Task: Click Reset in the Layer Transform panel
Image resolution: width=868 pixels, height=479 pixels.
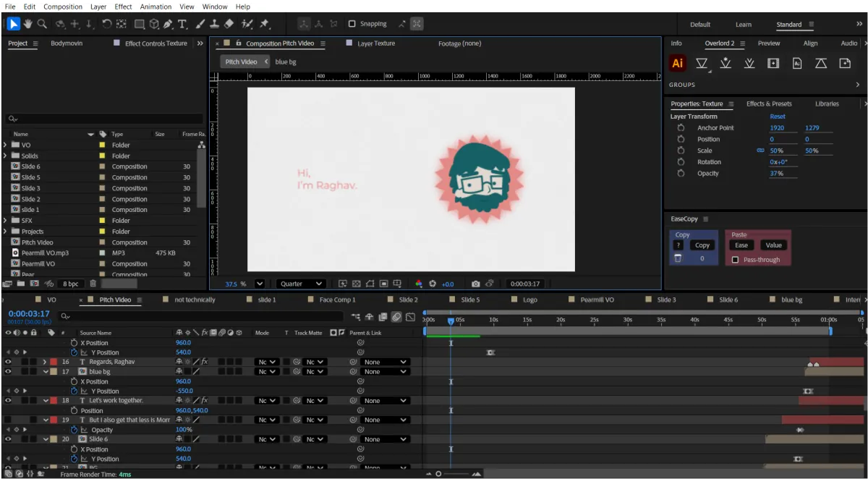Action: tap(777, 116)
